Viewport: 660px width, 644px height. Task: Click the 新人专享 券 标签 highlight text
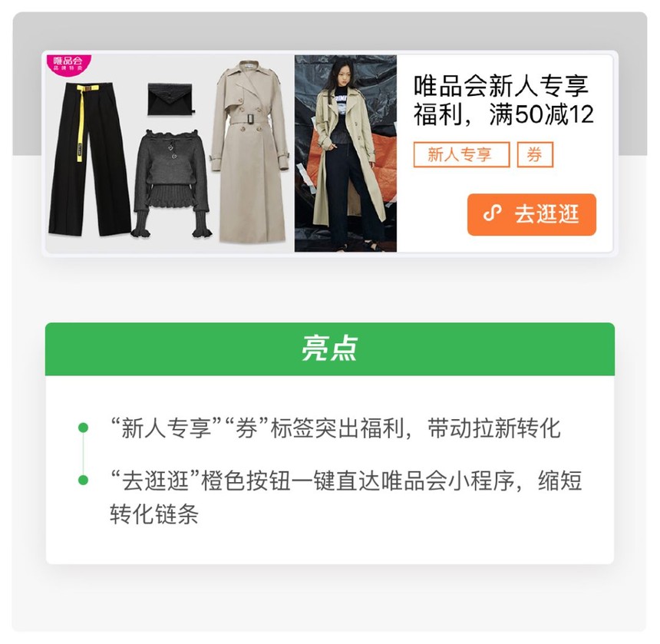pos(335,428)
